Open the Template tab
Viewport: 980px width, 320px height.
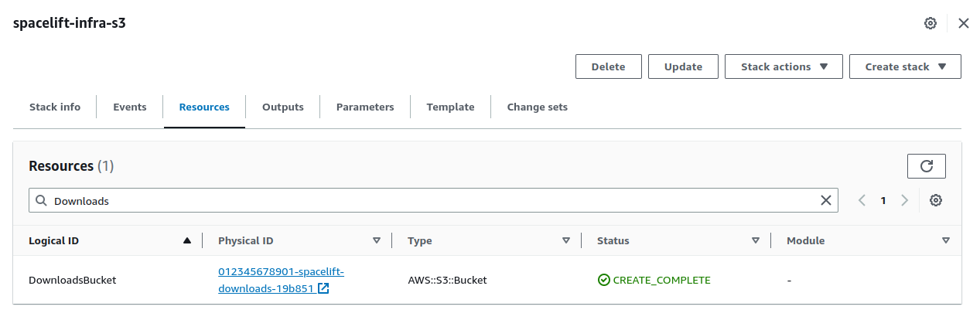450,107
